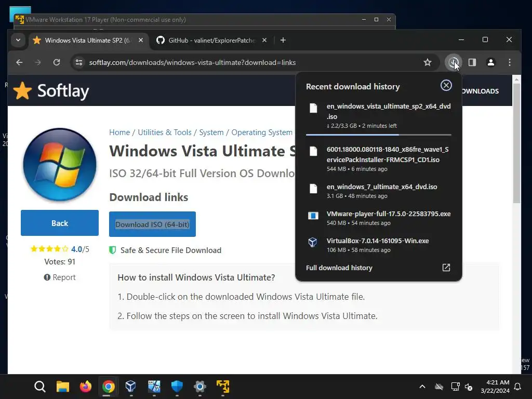The image size is (532, 399).
Task: Click the DOWNLOADS menu in Softlay header
Action: pos(480,91)
